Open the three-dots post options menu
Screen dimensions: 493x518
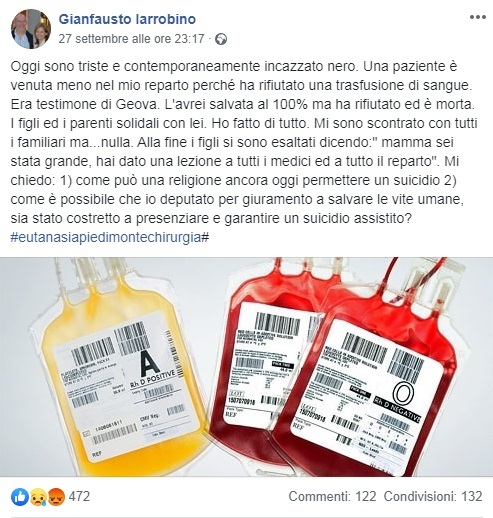[x=477, y=17]
